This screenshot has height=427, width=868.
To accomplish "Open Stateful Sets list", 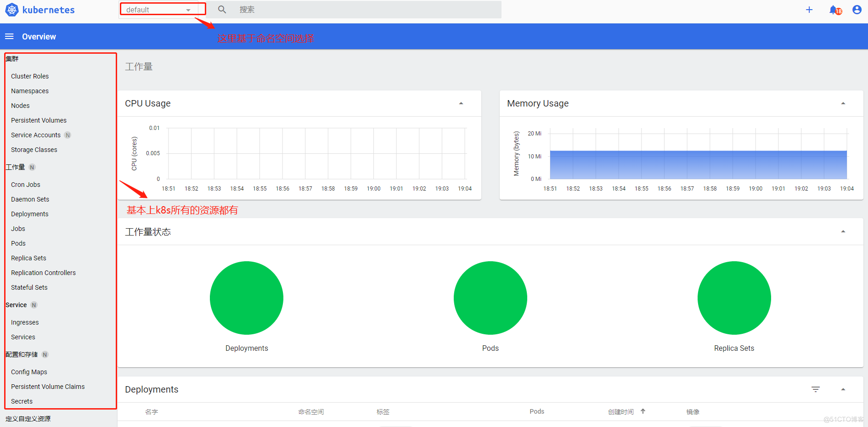I will pos(29,287).
